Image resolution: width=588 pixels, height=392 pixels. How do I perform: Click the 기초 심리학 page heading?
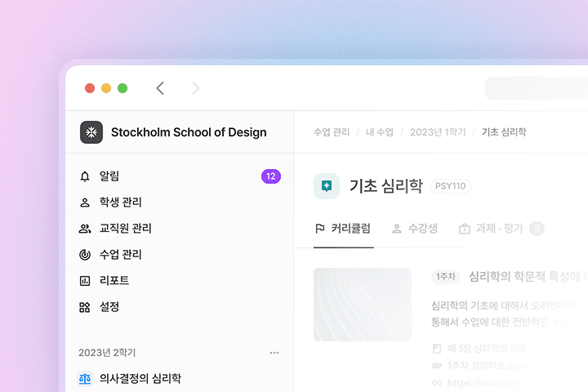point(386,185)
